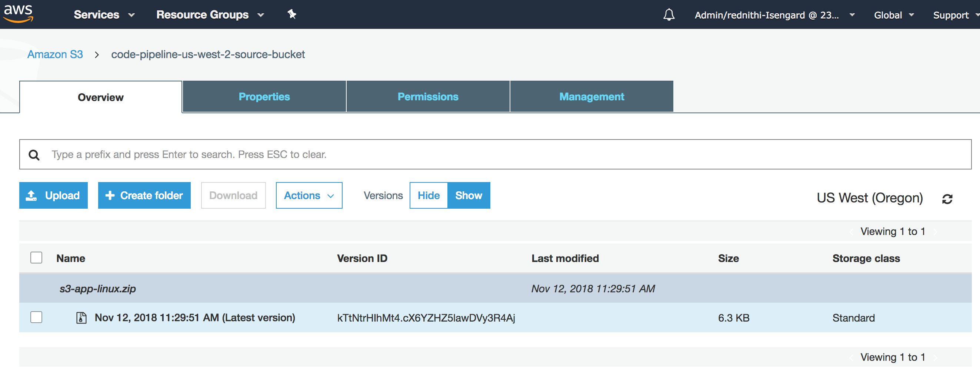Click the Create folder button

coord(144,195)
